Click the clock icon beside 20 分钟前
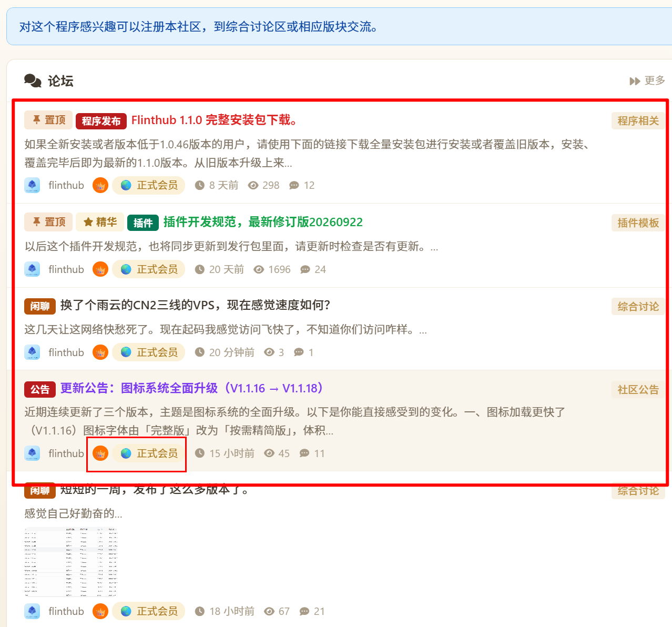The image size is (672, 627). (199, 352)
